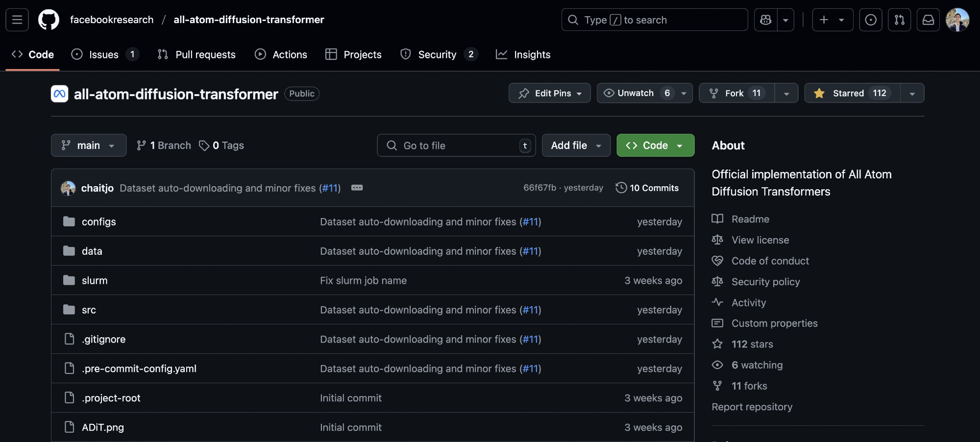Click the Go to file search field
The image size is (980, 442).
456,146
